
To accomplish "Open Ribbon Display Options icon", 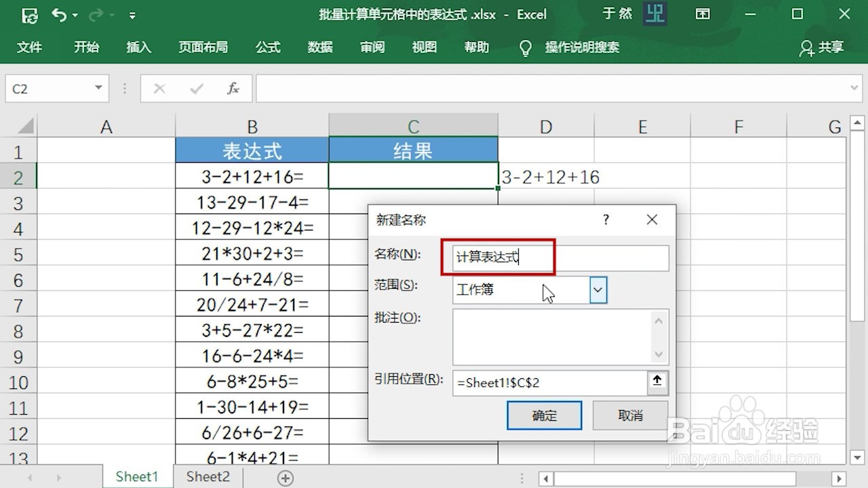I will pyautogui.click(x=703, y=14).
